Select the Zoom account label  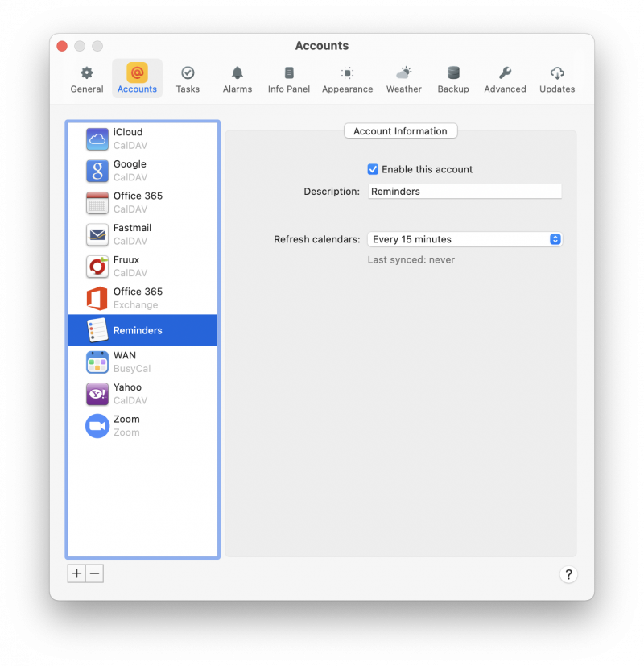(x=126, y=419)
